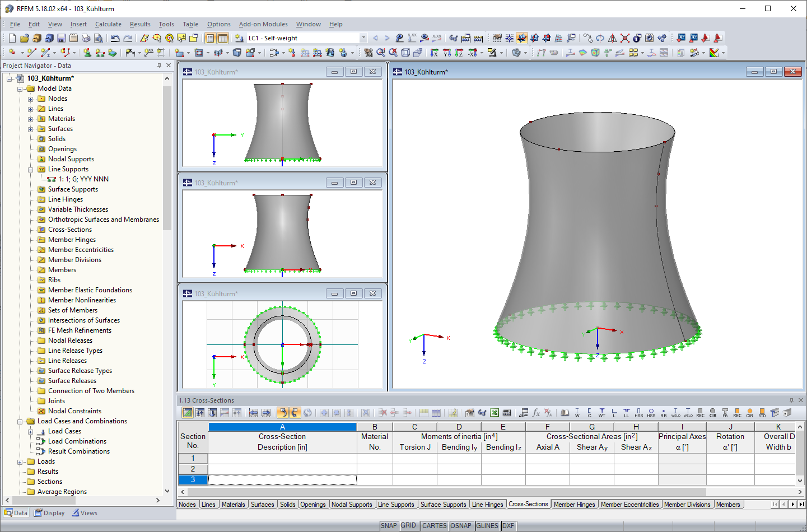807x532 pixels.
Task: Toggle SNAP in the status bar
Action: [388, 525]
